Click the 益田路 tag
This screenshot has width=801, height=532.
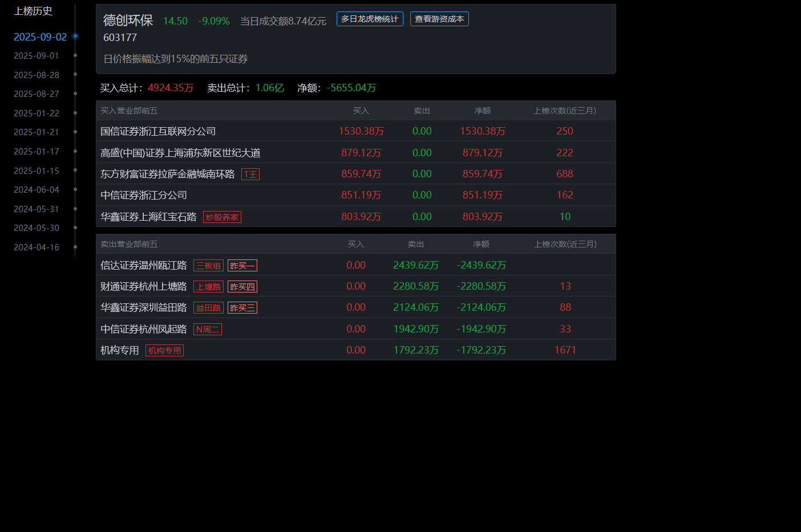tap(208, 308)
